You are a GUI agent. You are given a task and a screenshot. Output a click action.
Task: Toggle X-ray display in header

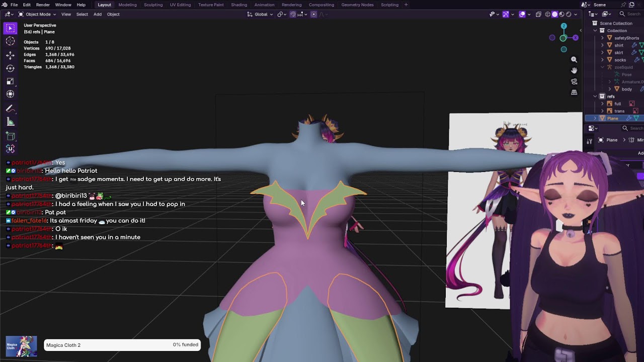[538, 14]
